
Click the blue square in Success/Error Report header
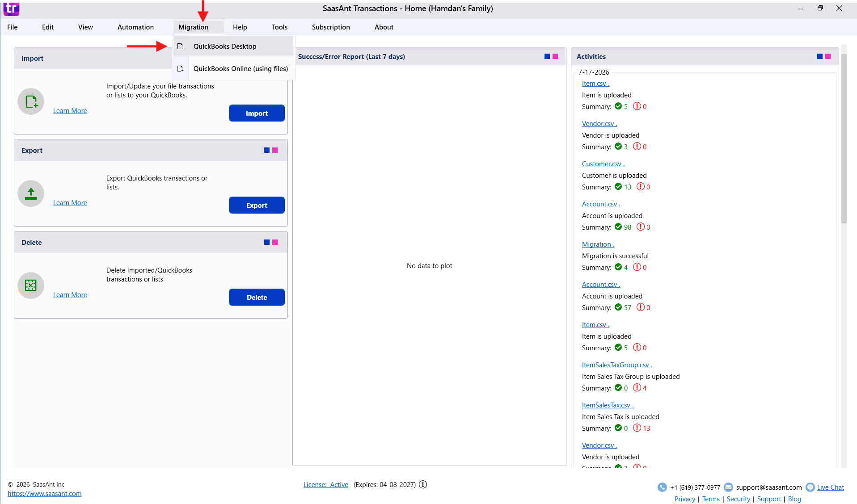[547, 56]
